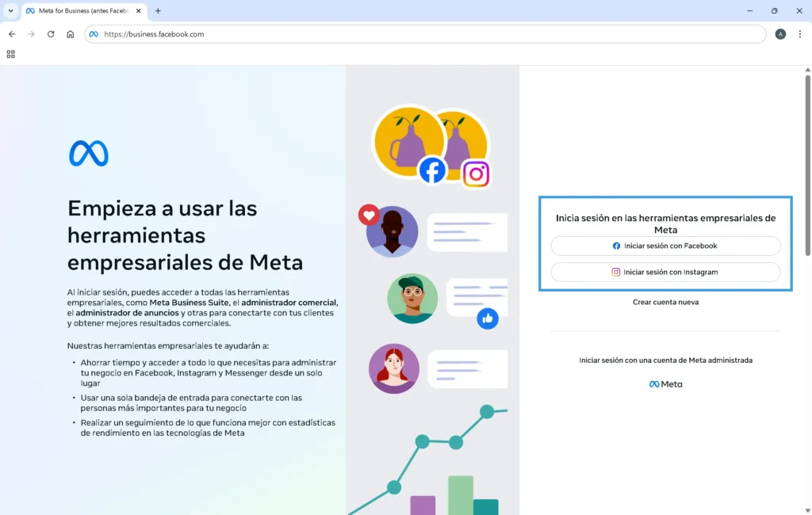The width and height of the screenshot is (812, 515).
Task: Click the avatar of the red-haired woman
Action: click(393, 368)
